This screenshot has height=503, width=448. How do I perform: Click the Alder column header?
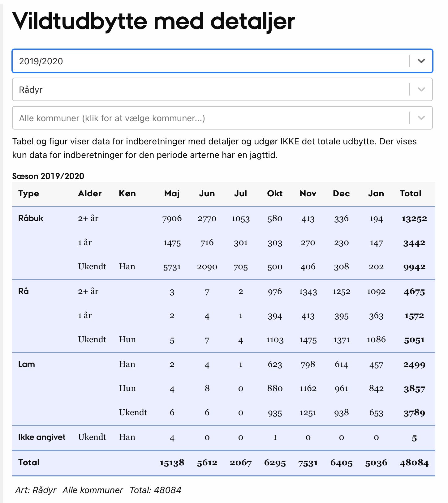(90, 194)
